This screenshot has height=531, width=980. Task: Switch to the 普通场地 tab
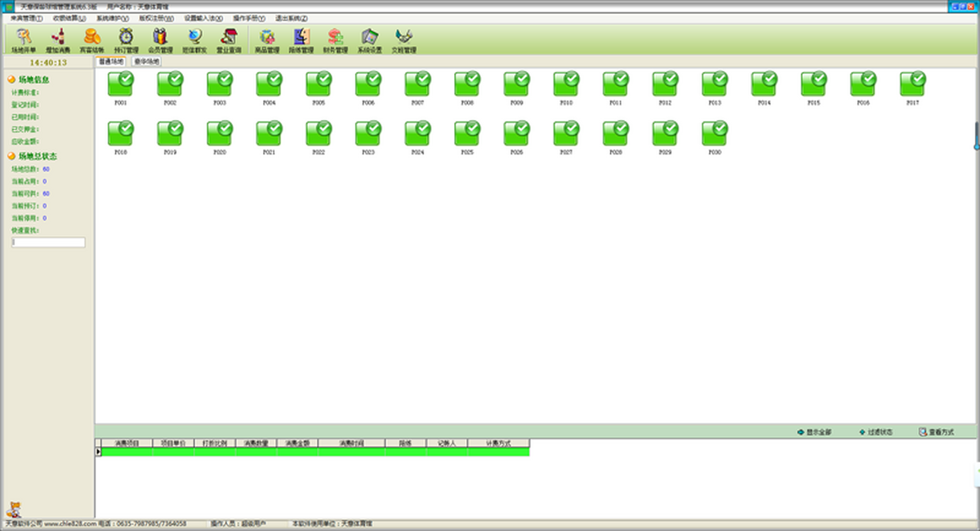[112, 61]
